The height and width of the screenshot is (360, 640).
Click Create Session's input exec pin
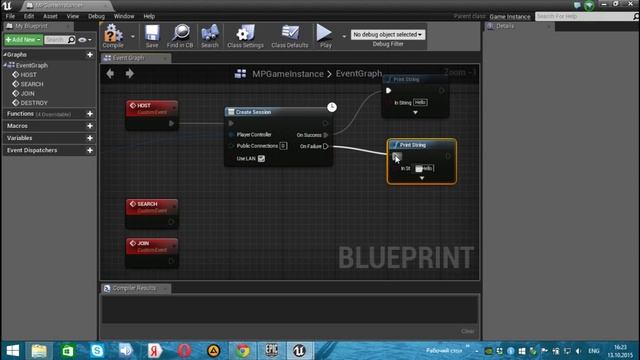(231, 123)
